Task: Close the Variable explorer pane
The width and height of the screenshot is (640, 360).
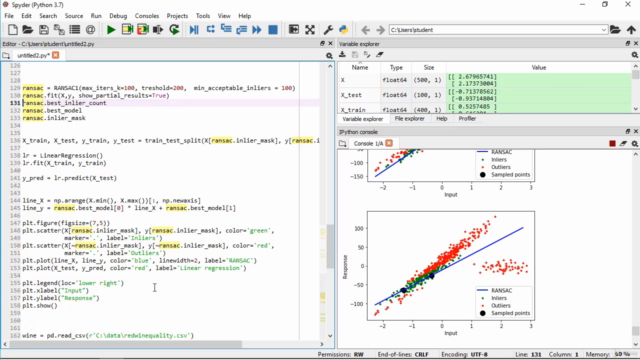Action: click(x=636, y=43)
